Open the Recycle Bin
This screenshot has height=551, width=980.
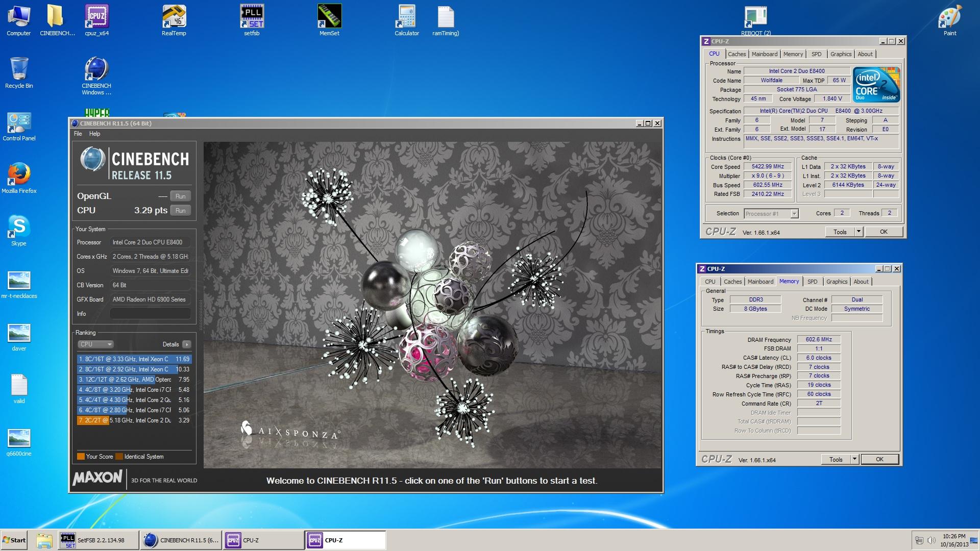pos(19,73)
